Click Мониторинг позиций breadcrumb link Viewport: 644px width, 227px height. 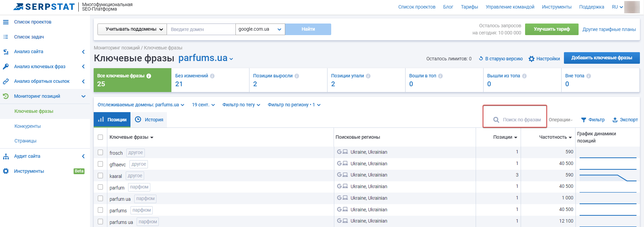click(117, 48)
